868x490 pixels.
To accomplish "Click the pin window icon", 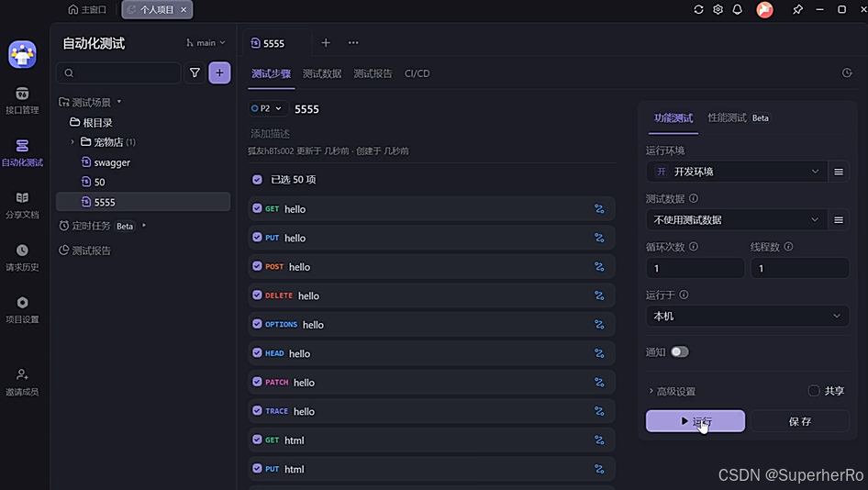I will click(797, 9).
